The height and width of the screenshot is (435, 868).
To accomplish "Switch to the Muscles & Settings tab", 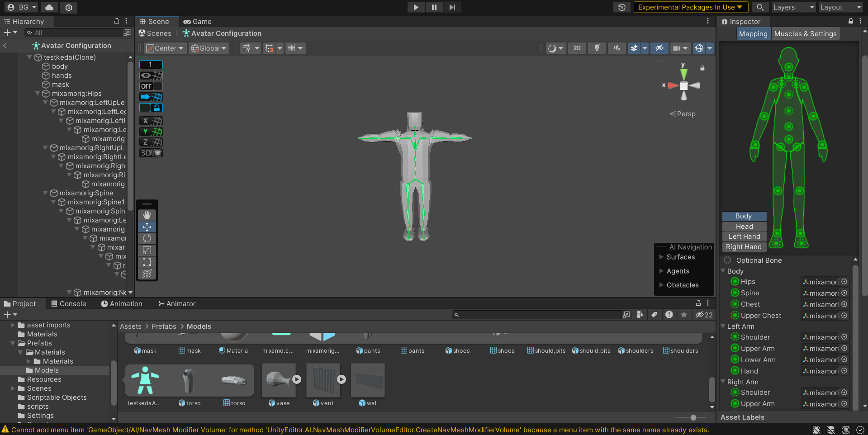I will coord(805,34).
